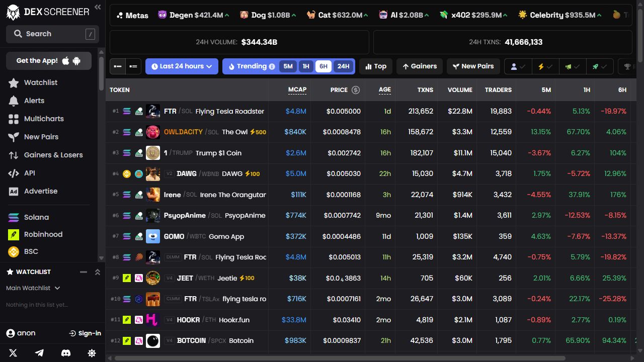The height and width of the screenshot is (362, 644).
Task: Open the X (Twitter) social icon
Action: click(x=13, y=353)
